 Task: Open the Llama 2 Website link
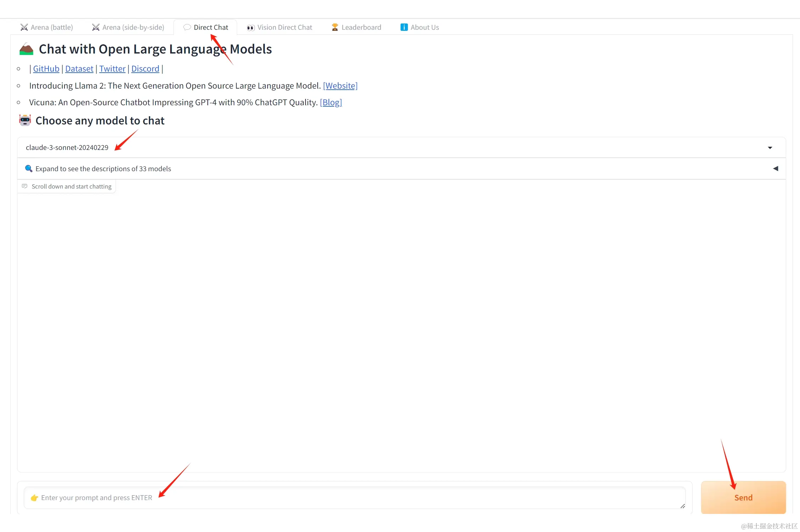coord(340,86)
